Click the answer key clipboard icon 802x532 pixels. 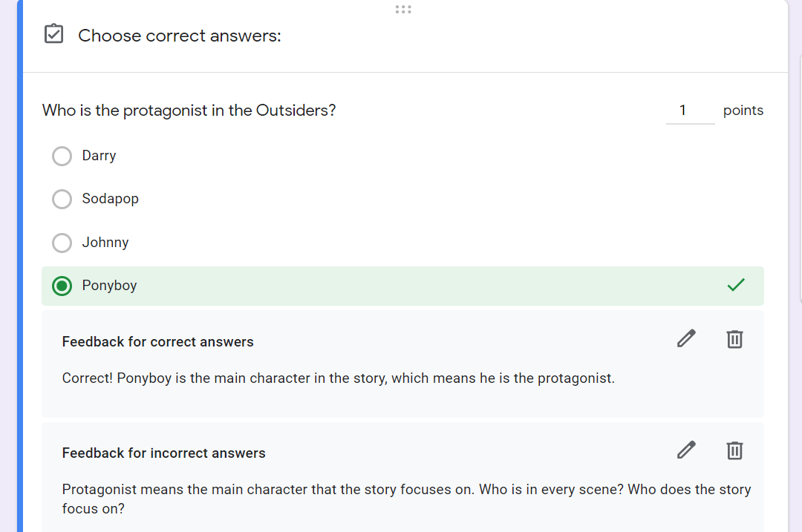click(x=54, y=34)
